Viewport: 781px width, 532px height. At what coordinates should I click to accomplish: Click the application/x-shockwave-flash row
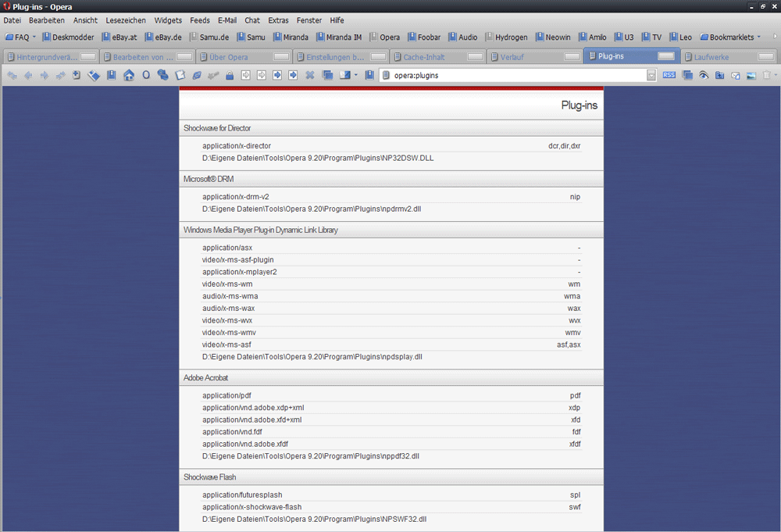click(391, 507)
